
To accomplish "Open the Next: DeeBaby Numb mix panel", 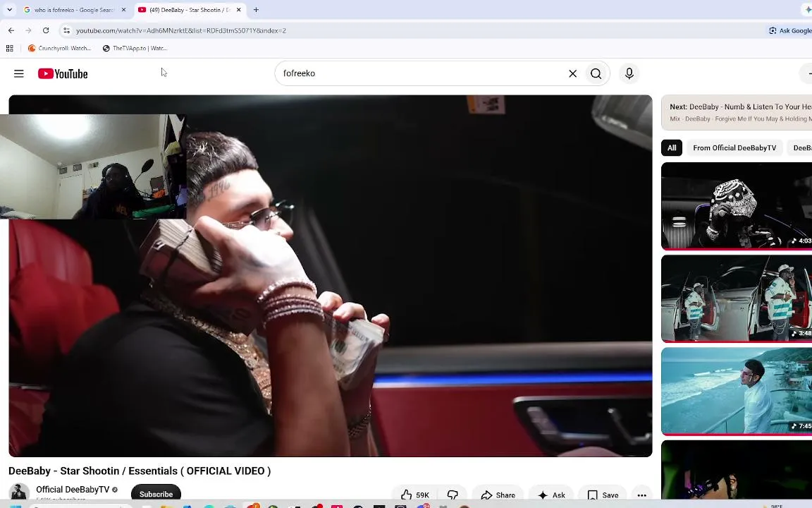I will pyautogui.click(x=737, y=112).
